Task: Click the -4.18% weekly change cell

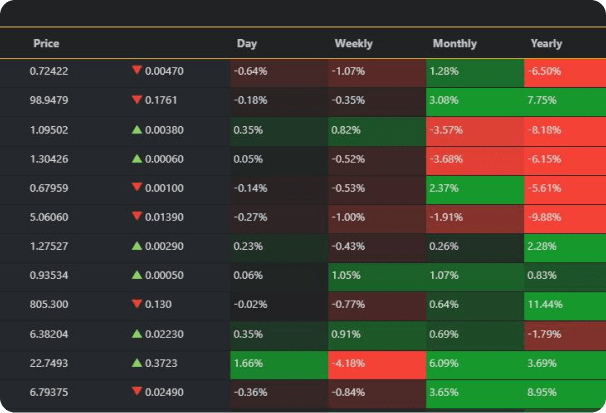Action: pyautogui.click(x=377, y=365)
